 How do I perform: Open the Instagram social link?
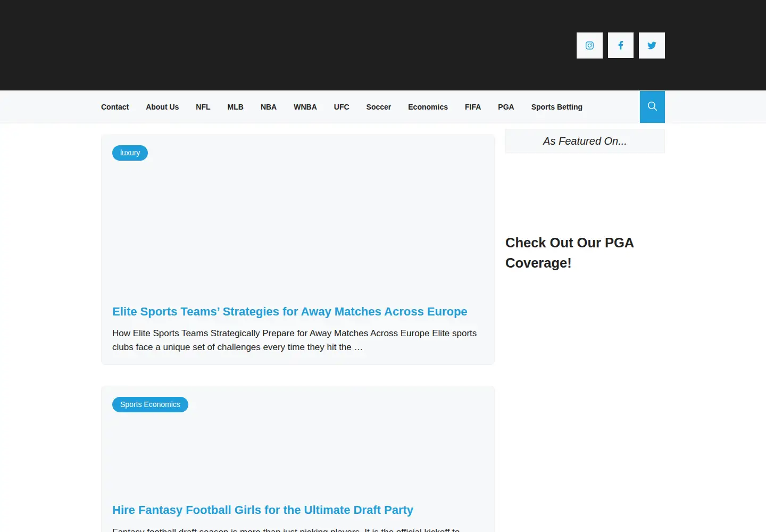pyautogui.click(x=589, y=46)
